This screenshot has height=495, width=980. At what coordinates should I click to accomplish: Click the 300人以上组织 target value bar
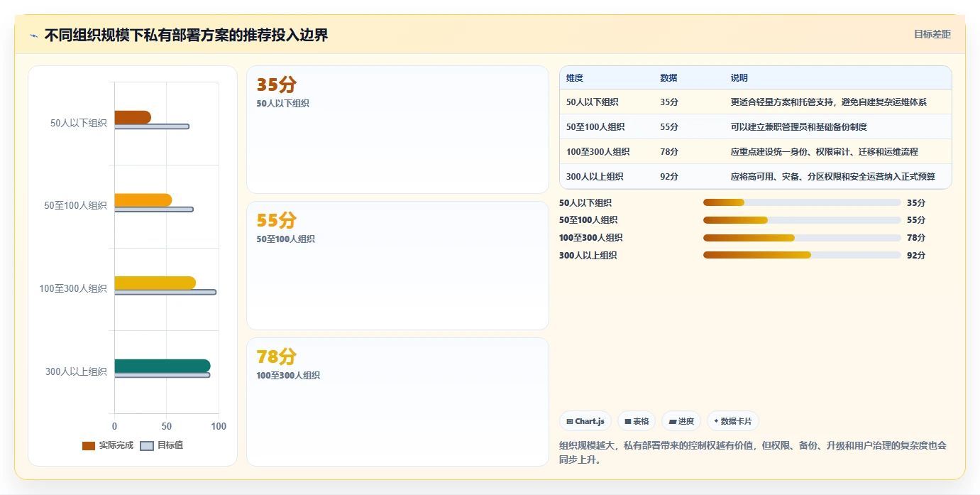point(162,375)
